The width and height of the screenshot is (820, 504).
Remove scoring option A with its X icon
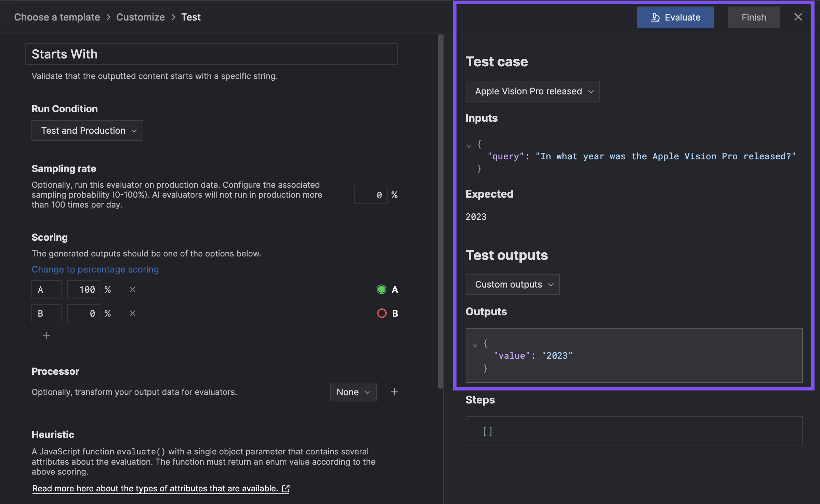tap(133, 289)
